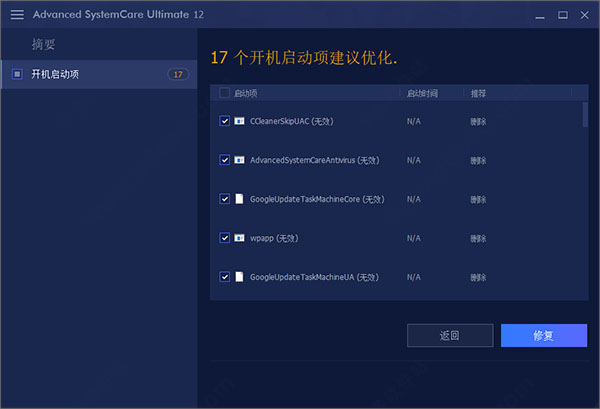Click the 启动项 column header
This screenshot has height=409, width=600.
click(245, 93)
